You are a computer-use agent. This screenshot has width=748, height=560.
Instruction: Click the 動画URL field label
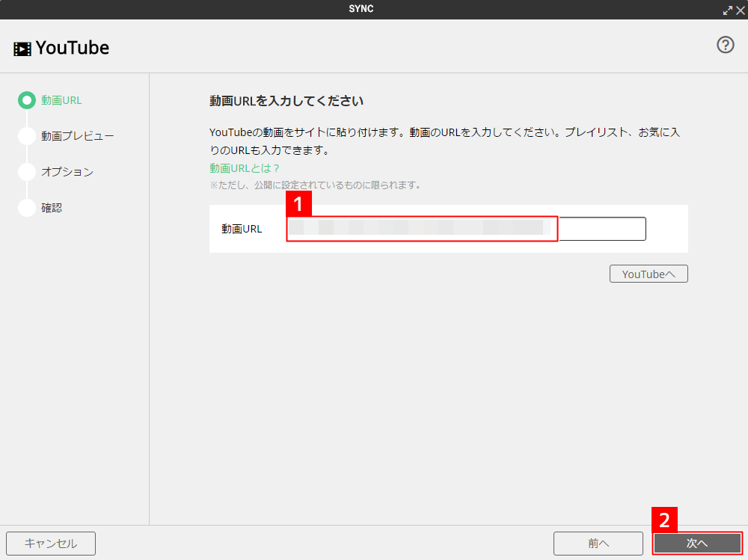point(242,229)
